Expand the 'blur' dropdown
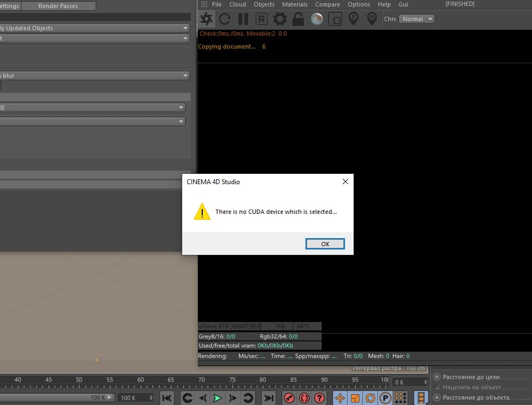Screen dimensions: 532x405 (94, 75)
